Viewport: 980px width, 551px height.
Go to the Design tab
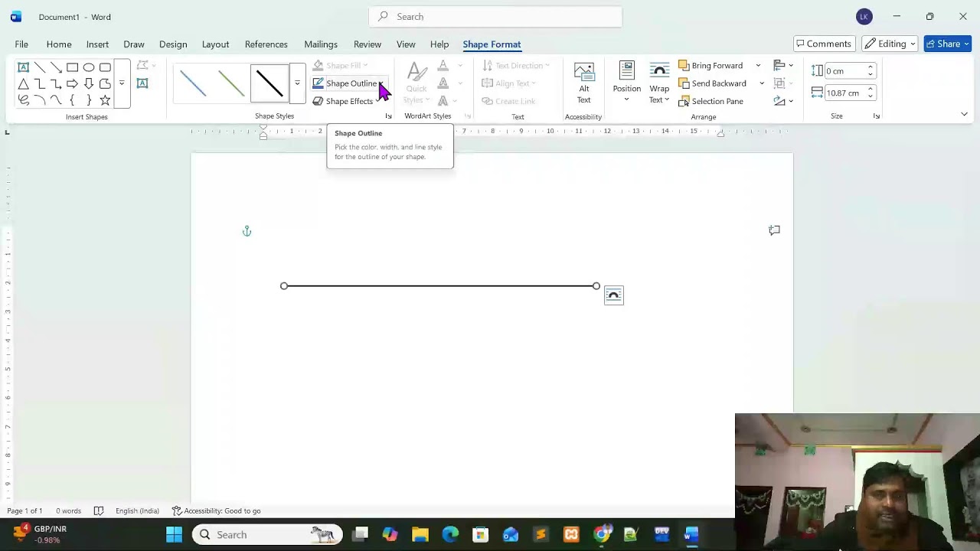(x=173, y=44)
